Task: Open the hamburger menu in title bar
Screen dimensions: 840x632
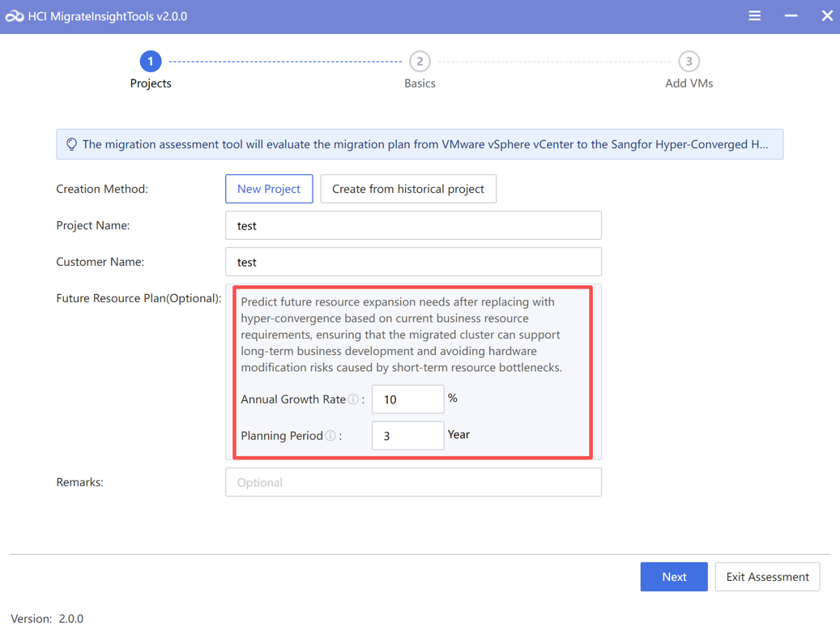Action: pos(754,16)
